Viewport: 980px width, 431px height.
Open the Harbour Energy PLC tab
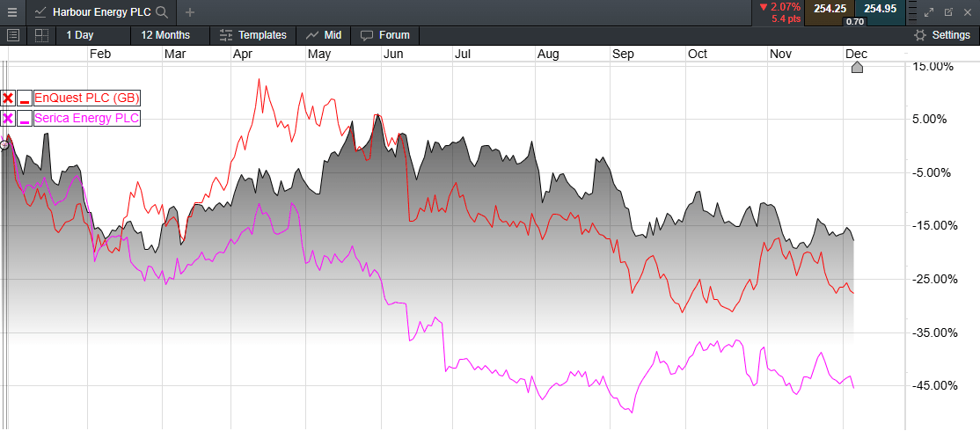(x=101, y=11)
